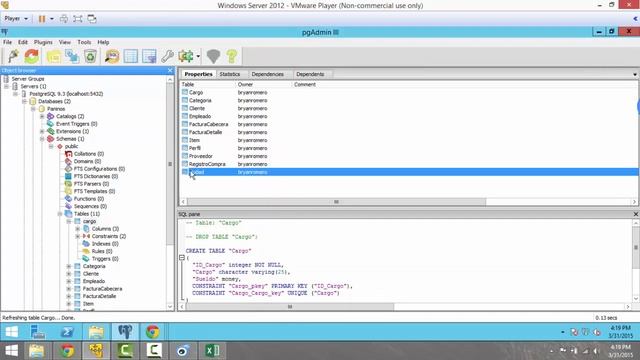Open the object properties toolbar icon

53,56
